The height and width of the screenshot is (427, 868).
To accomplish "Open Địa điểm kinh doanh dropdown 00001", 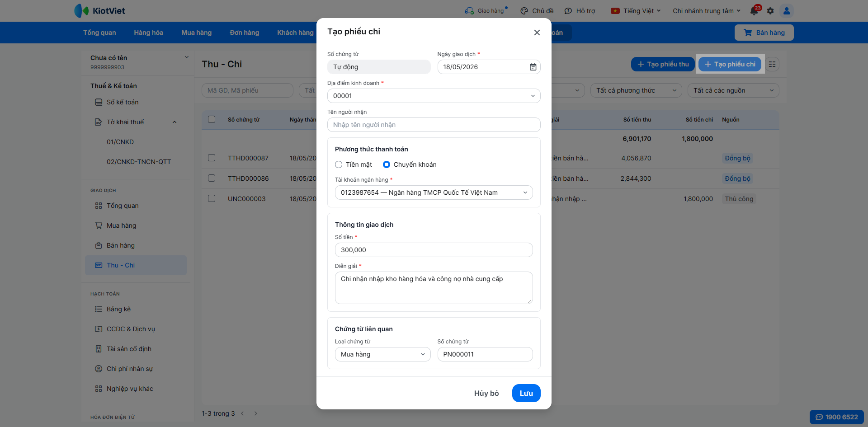I will pyautogui.click(x=434, y=96).
